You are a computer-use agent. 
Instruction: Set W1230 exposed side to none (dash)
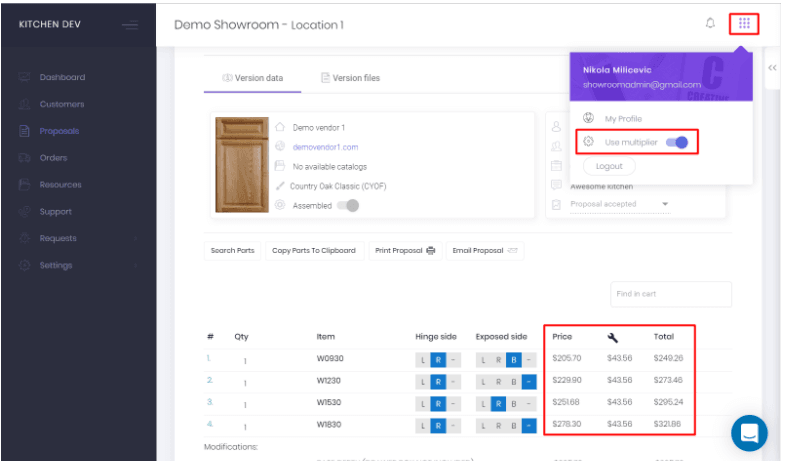(x=529, y=382)
